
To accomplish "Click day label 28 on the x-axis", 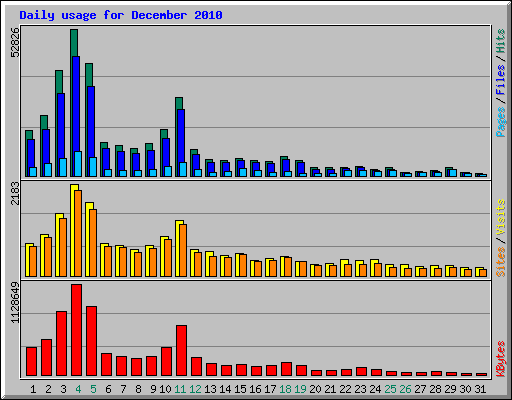I will click(x=435, y=389).
